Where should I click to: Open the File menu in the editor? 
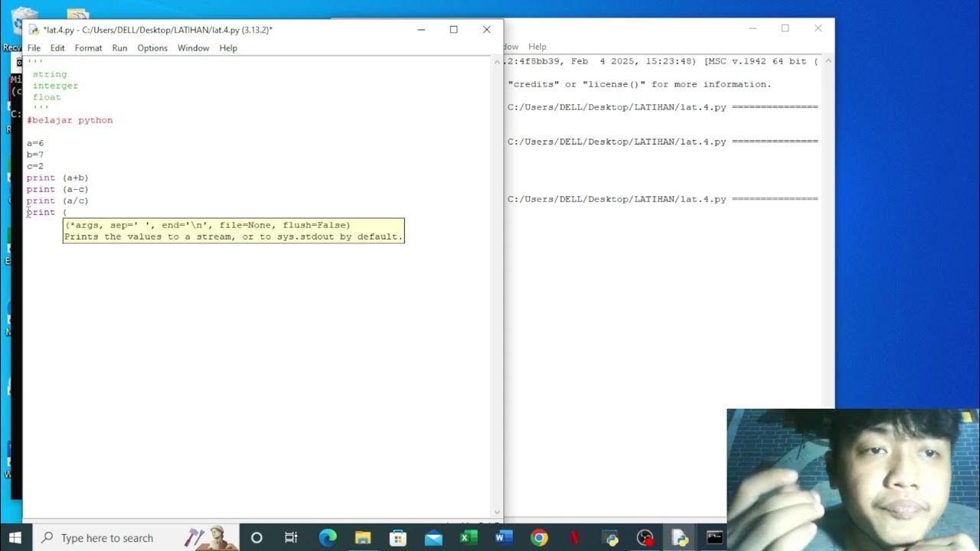[x=34, y=47]
